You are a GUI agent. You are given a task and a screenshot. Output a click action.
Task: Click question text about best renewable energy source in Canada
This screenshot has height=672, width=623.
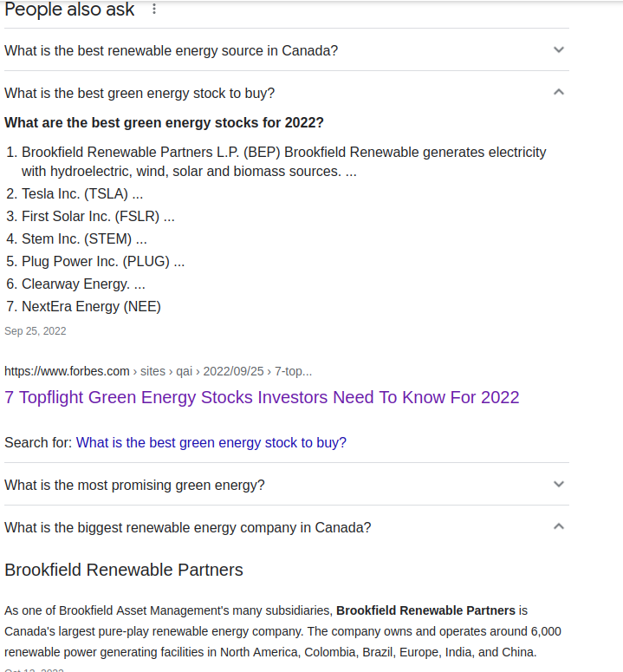point(171,50)
